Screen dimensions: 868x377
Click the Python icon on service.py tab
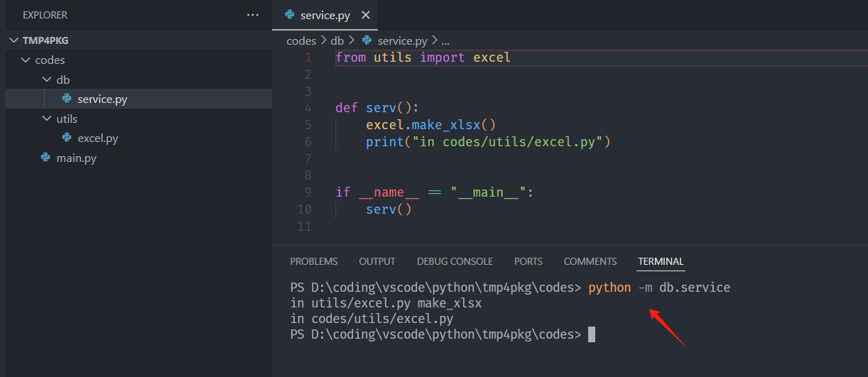[x=290, y=15]
